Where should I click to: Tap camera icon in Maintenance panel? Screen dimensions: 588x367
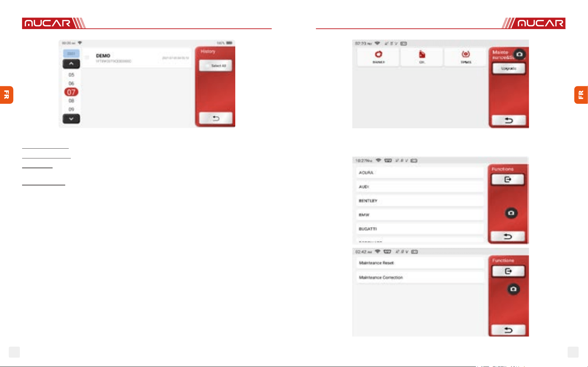point(519,54)
